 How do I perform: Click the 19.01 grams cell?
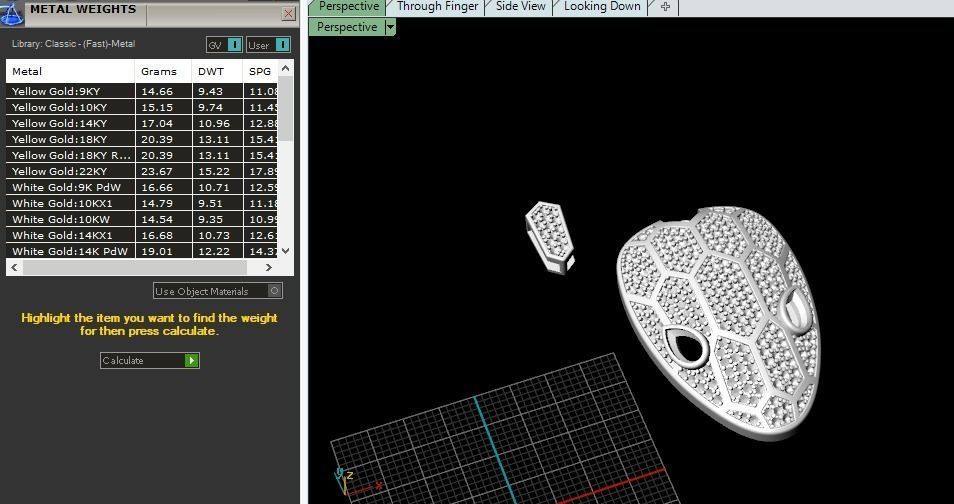click(x=163, y=251)
